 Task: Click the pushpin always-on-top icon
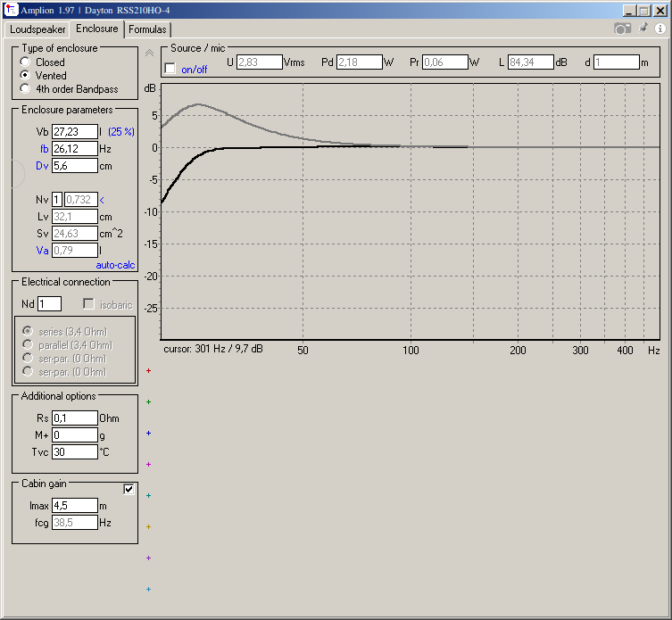click(x=643, y=29)
